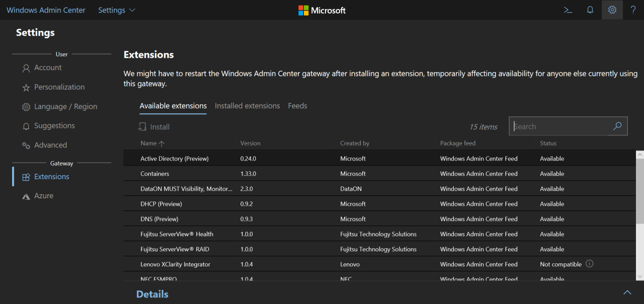The image size is (644, 304).
Task: Sort by the Package feed column header
Action: (458, 143)
